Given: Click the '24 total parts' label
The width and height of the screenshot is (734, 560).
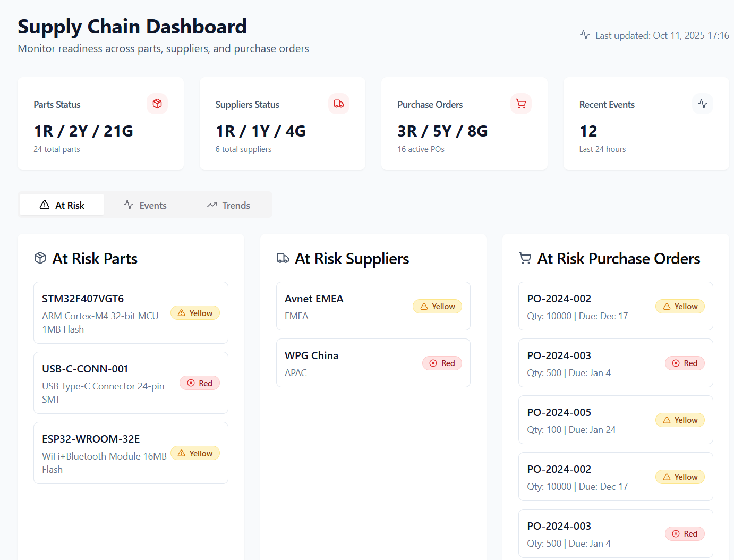Looking at the screenshot, I should coord(57,149).
